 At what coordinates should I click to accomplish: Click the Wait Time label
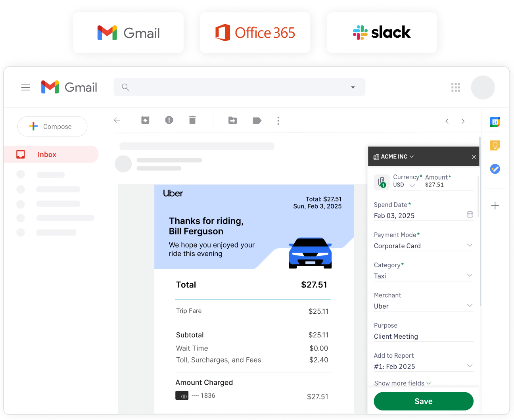[x=192, y=348]
